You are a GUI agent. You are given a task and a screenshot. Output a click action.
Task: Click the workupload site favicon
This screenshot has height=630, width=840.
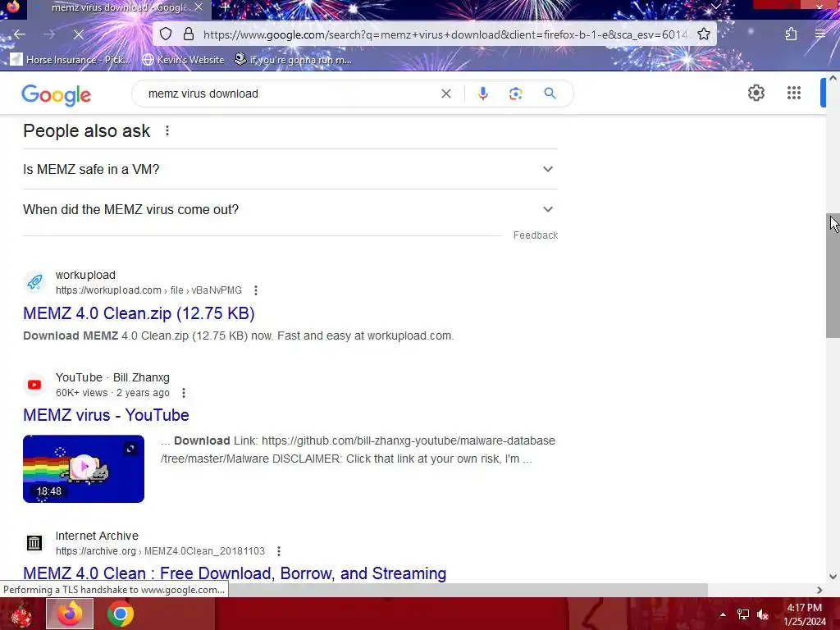(x=34, y=282)
